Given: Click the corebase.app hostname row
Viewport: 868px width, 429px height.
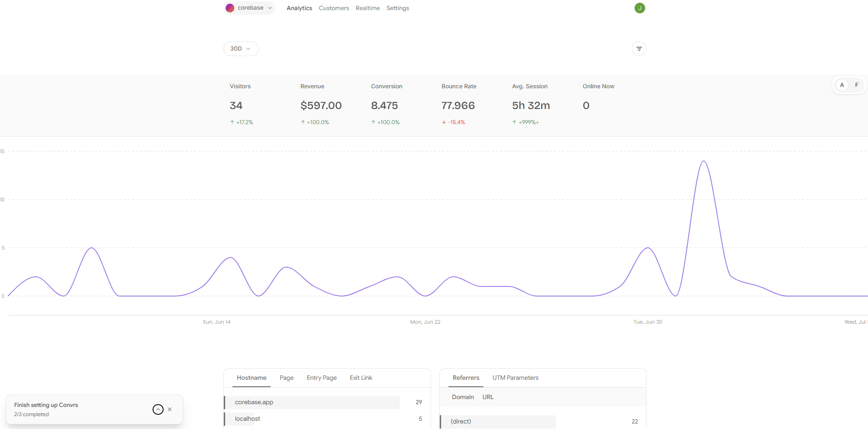Looking at the screenshot, I should (x=327, y=402).
